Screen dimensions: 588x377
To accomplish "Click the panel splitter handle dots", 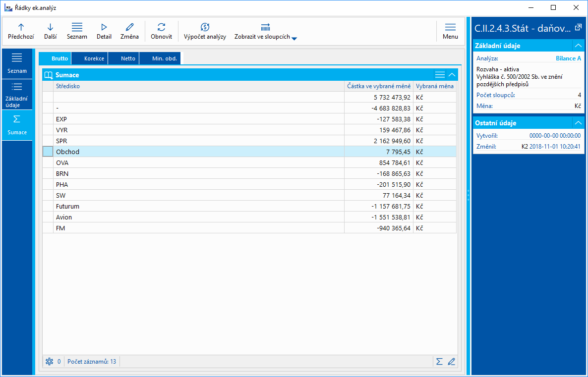I will point(468,195).
